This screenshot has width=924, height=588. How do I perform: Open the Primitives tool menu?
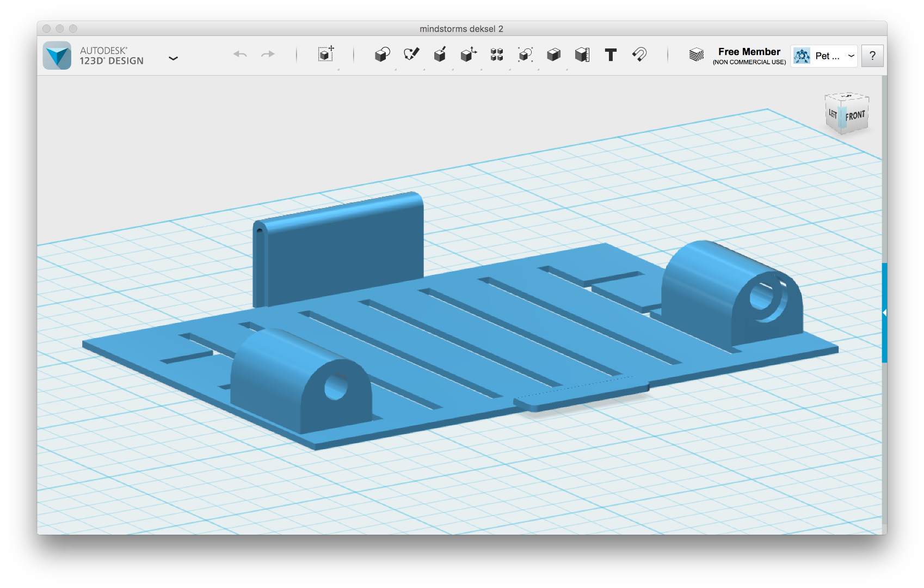[383, 54]
